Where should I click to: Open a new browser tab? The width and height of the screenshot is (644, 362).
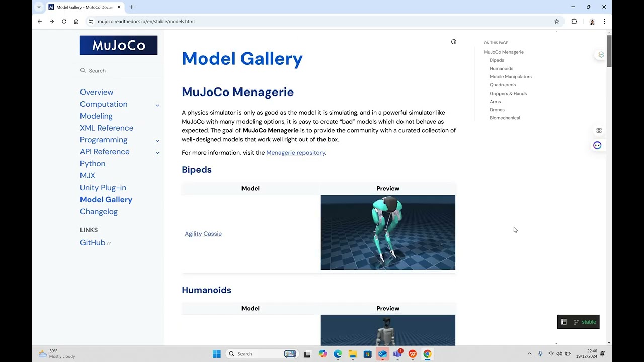click(x=131, y=7)
